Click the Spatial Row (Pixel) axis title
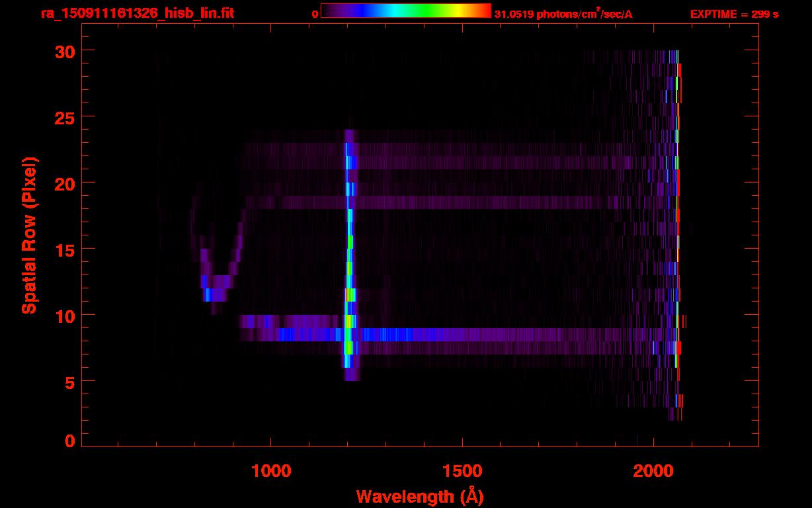 pos(29,235)
